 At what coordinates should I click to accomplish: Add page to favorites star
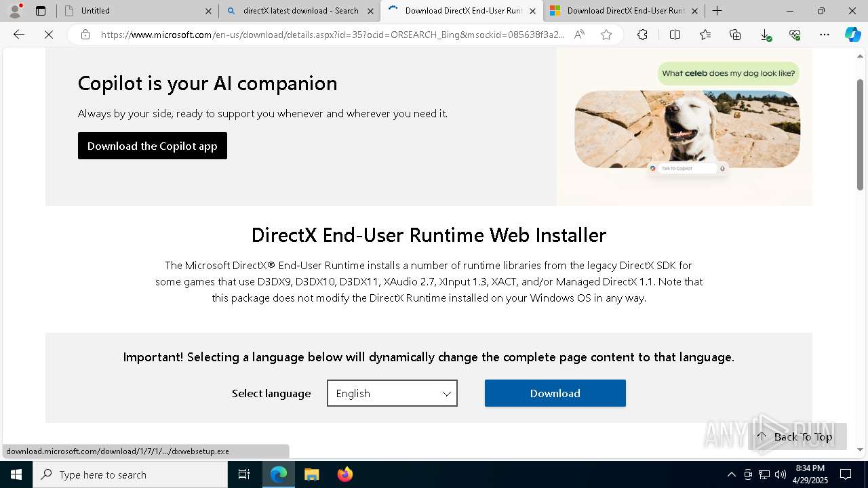[606, 35]
